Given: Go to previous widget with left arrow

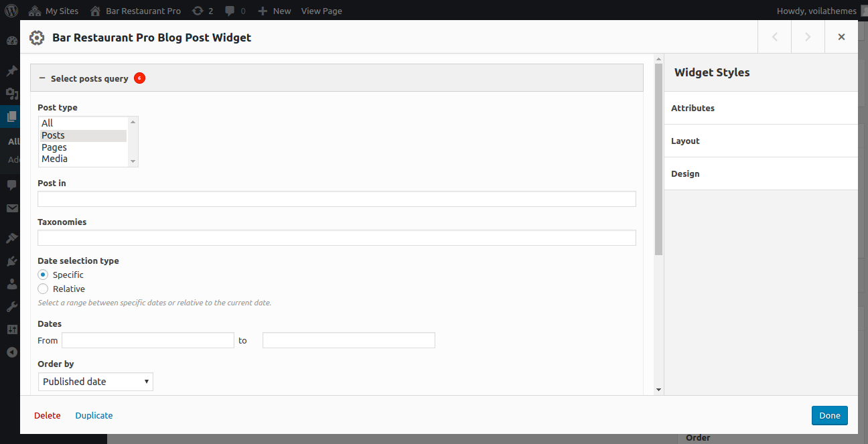Looking at the screenshot, I should [x=775, y=37].
